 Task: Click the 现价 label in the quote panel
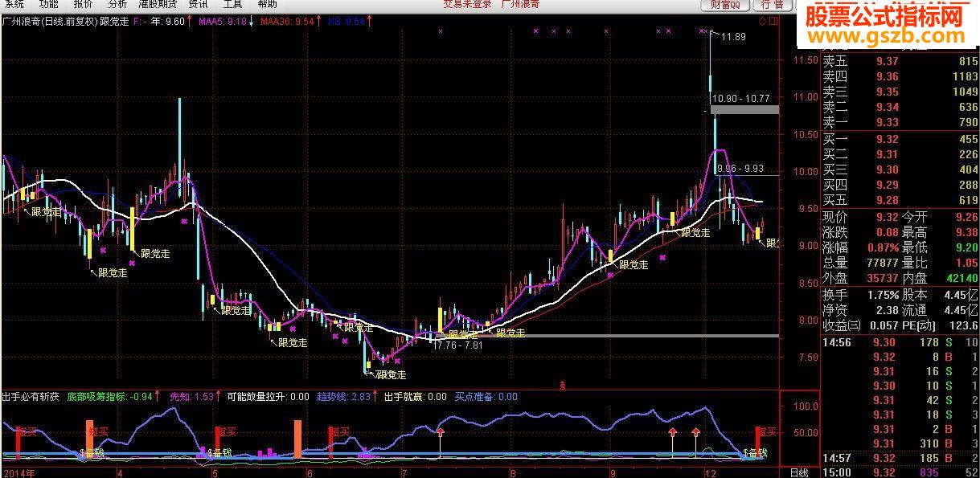[835, 216]
